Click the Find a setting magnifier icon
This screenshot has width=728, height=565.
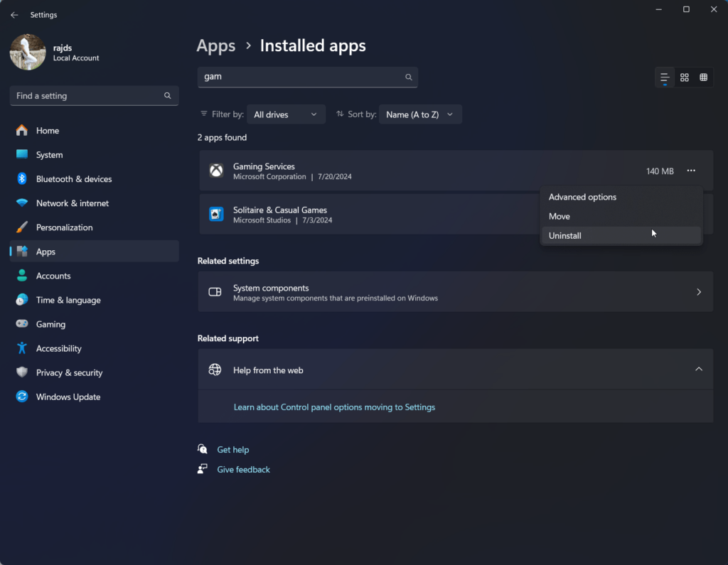click(168, 96)
